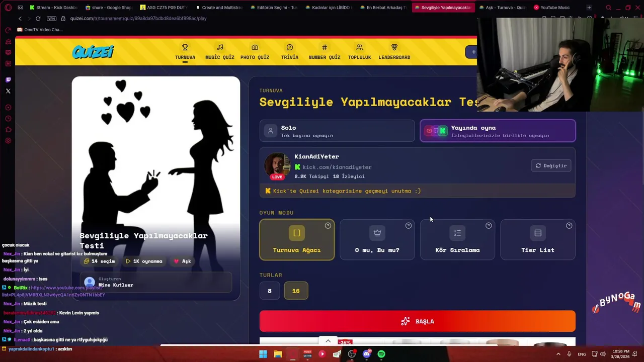Open a new browser tab with plus
This screenshot has height=362, width=644.
pos(589,8)
